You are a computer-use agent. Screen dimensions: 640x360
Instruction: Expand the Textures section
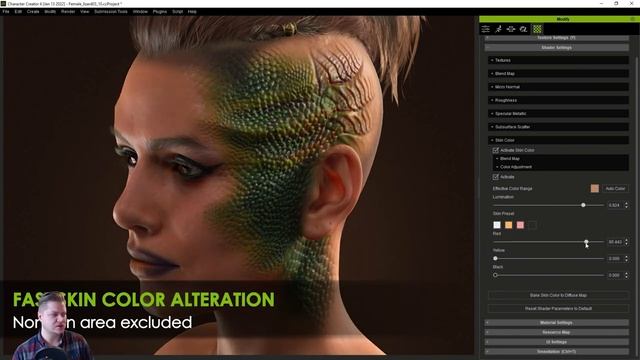(558, 60)
